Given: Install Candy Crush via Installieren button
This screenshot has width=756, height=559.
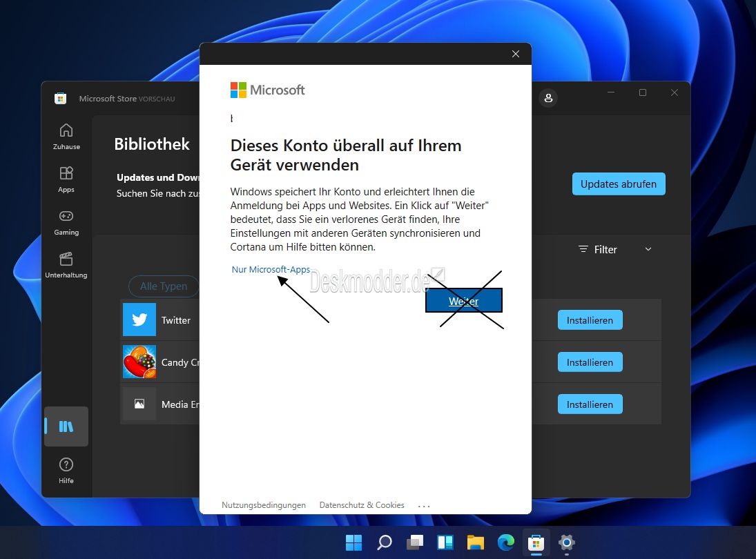Looking at the screenshot, I should (590, 362).
